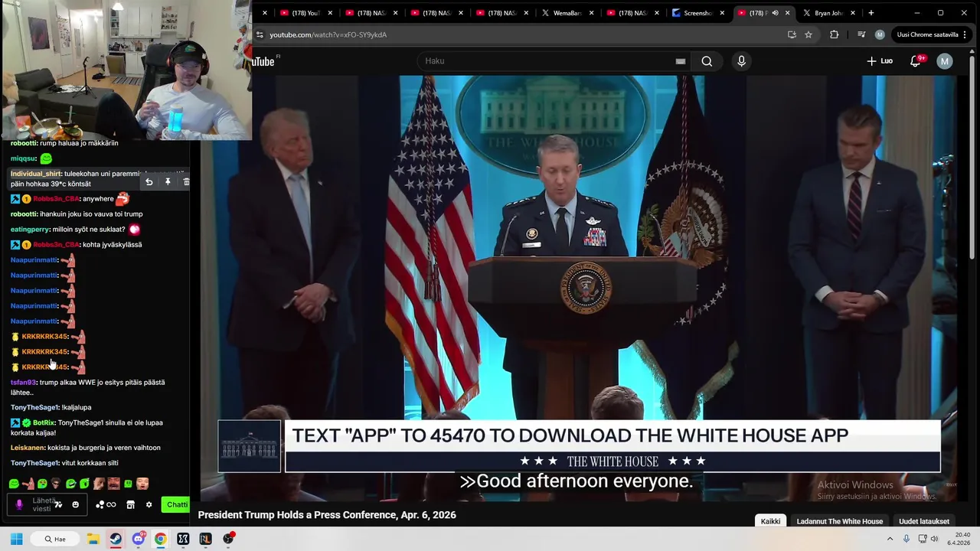Click the YouTube logo
980x551 pixels.
[x=263, y=61]
